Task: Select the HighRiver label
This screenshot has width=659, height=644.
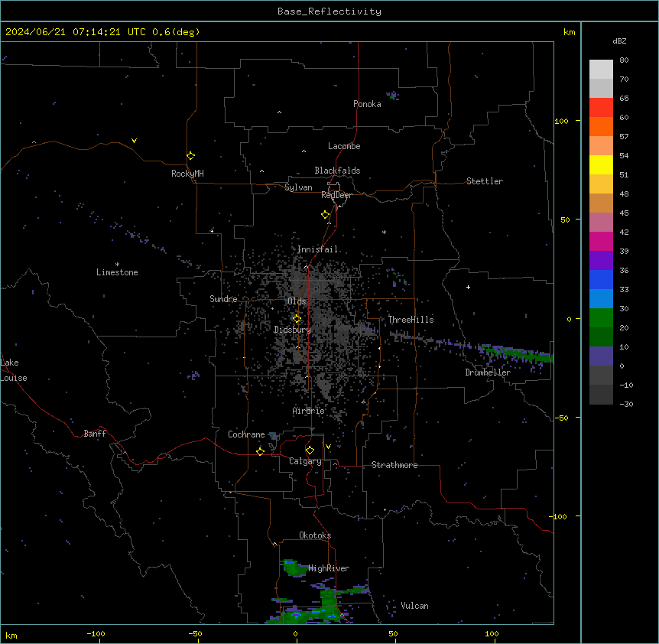Action: point(329,568)
